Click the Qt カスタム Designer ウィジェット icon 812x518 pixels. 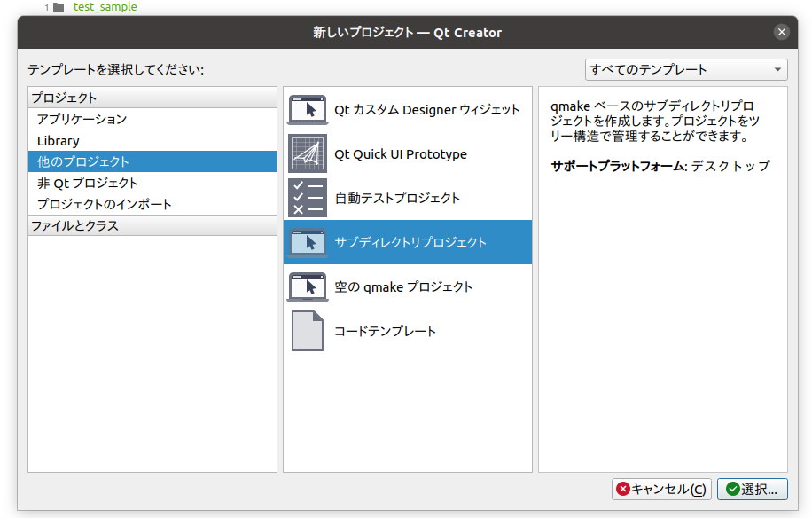308,110
